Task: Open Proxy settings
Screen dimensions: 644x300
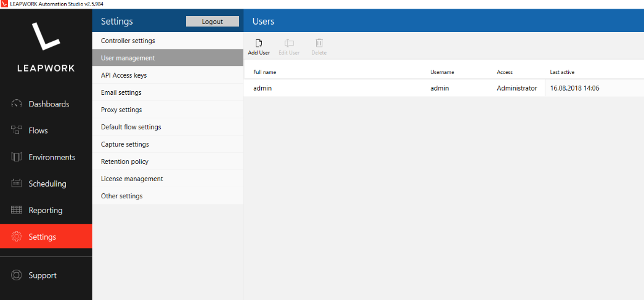Action: coord(168,110)
